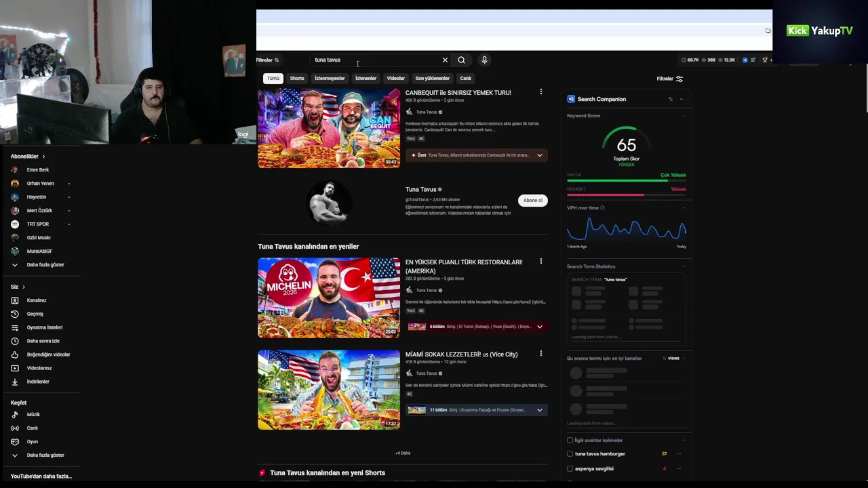Open Abonelikler heading link

[28, 157]
